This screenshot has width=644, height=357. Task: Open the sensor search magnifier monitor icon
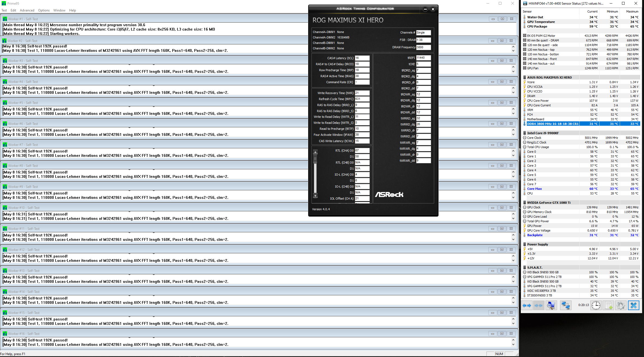(x=551, y=305)
